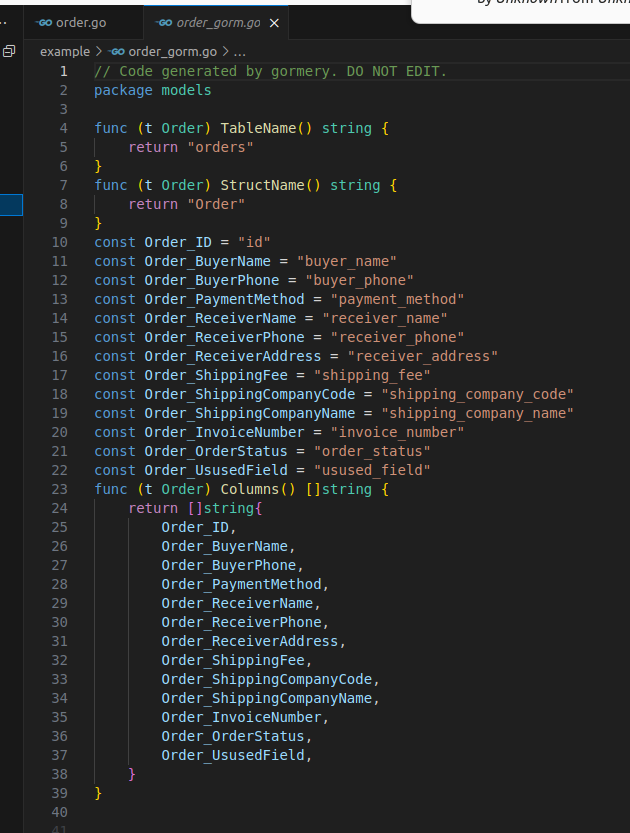
Task: Click the Go file icon in breadcrumb
Action: 117,51
